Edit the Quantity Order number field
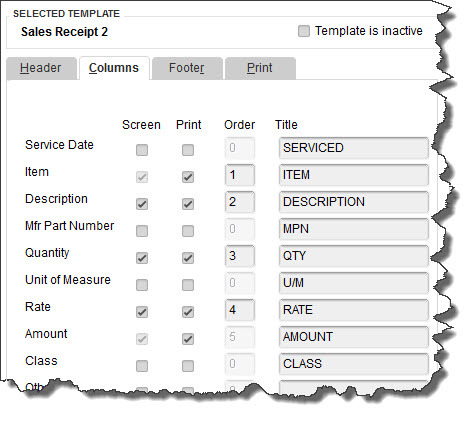The image size is (476, 423). click(x=240, y=256)
